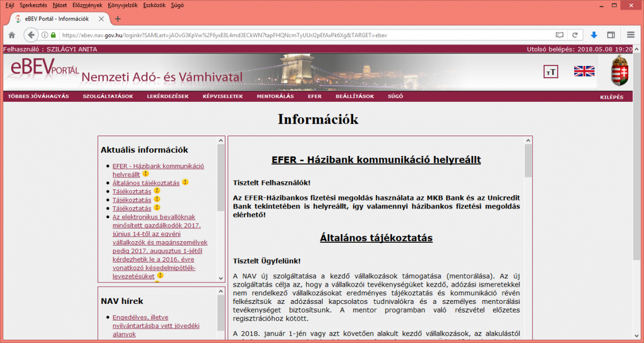Click the Firefox home icon

point(11,35)
